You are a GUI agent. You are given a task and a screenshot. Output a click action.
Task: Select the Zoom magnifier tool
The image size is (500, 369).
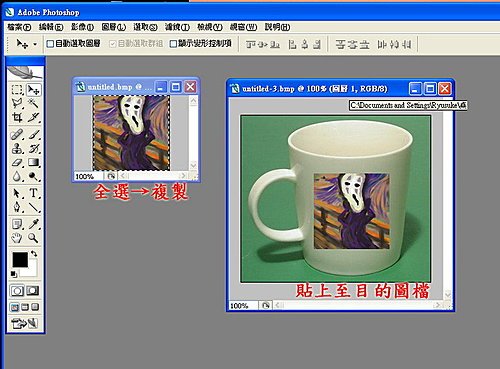pos(33,238)
